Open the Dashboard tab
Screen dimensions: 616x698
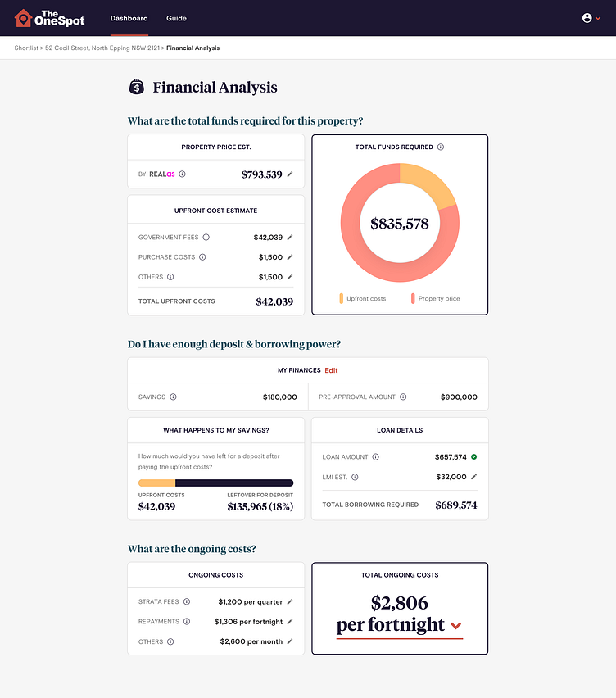pos(129,18)
